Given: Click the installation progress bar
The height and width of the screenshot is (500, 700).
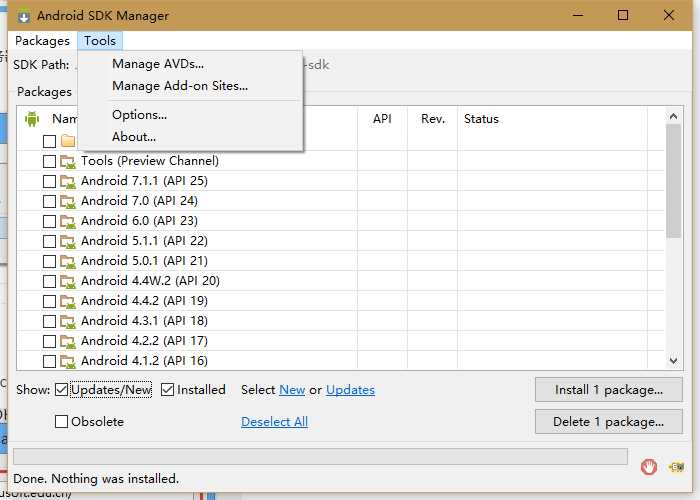Looking at the screenshot, I should tap(321, 457).
